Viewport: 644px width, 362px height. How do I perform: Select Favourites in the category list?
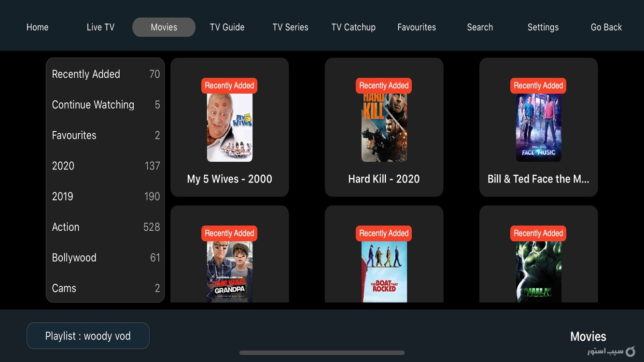tap(105, 135)
